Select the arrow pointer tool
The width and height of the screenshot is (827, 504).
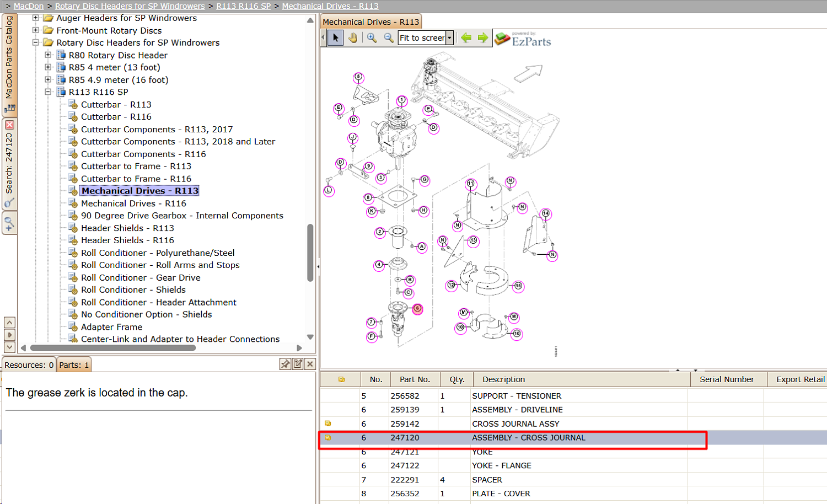coord(335,37)
